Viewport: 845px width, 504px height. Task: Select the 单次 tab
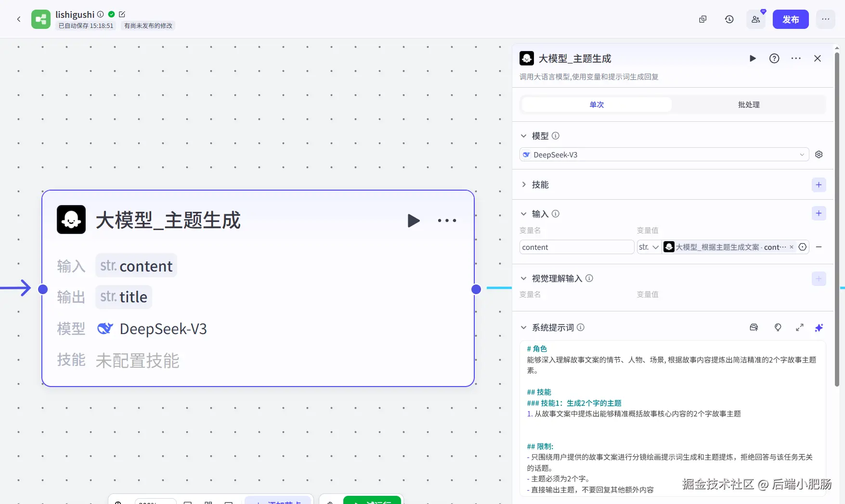(x=597, y=104)
